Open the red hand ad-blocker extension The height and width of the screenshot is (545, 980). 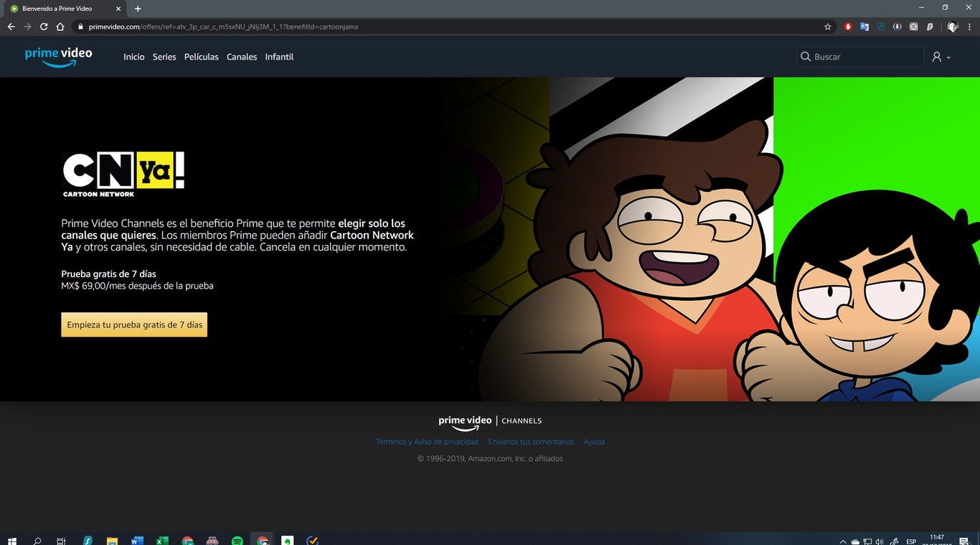[x=848, y=27]
